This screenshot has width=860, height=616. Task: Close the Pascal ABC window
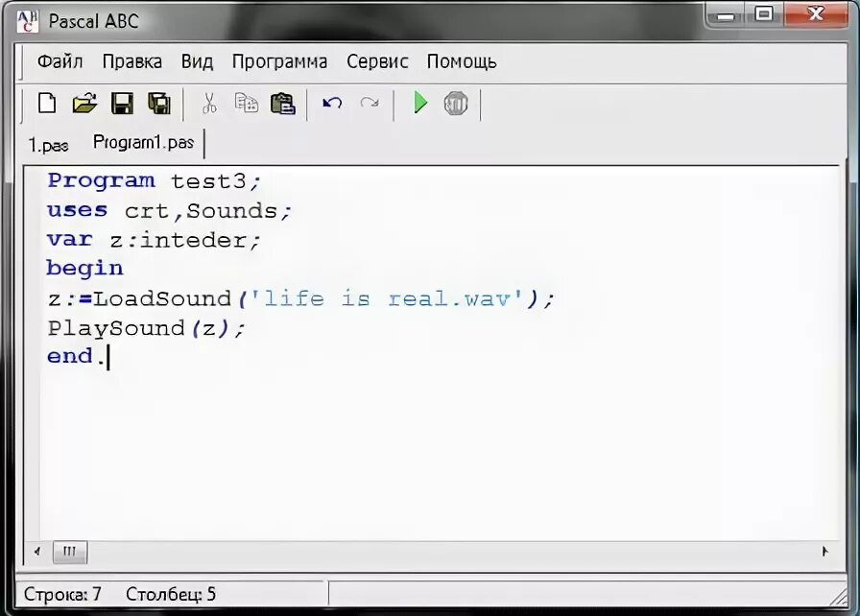(816, 14)
